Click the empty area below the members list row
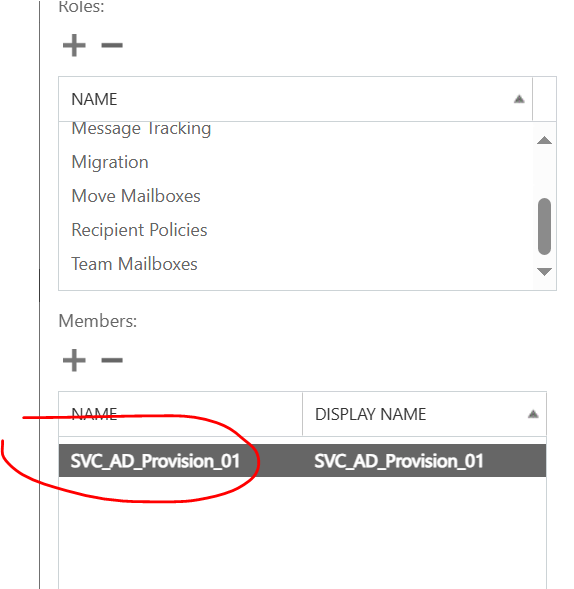The image size is (574, 589). (302, 533)
